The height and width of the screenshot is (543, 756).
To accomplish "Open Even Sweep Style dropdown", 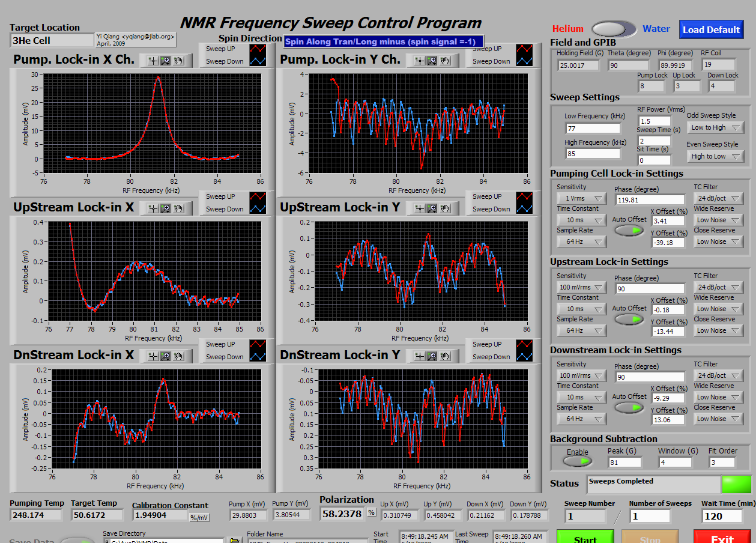I will tap(715, 156).
